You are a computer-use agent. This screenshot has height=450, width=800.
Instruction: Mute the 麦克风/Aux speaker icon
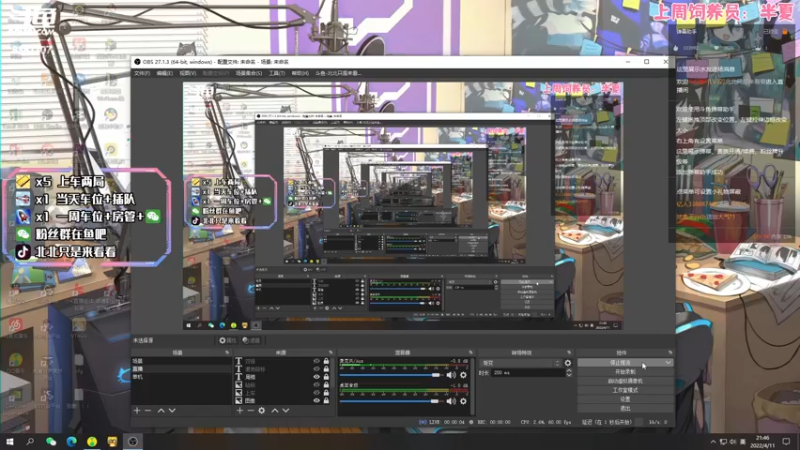(451, 375)
